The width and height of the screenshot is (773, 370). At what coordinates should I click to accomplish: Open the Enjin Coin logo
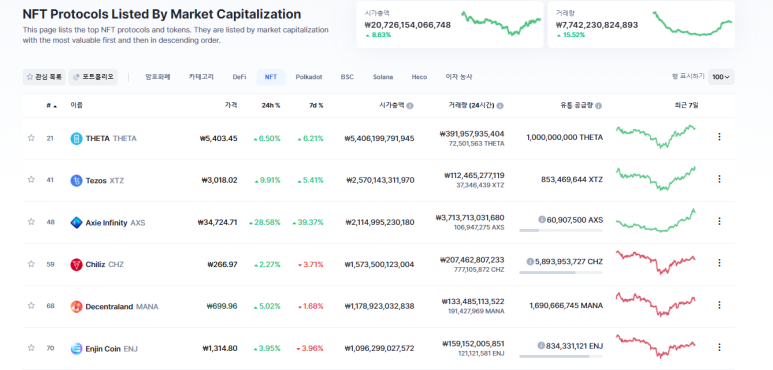76,348
